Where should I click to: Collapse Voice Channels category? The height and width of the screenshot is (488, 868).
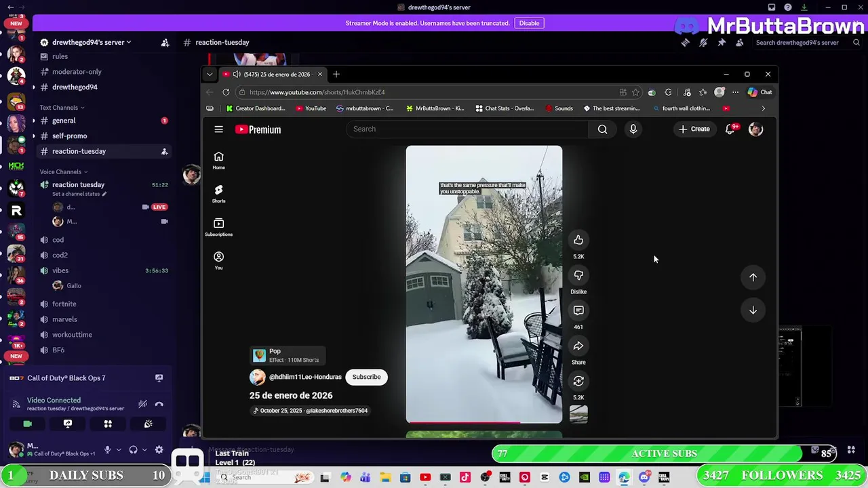coord(63,172)
